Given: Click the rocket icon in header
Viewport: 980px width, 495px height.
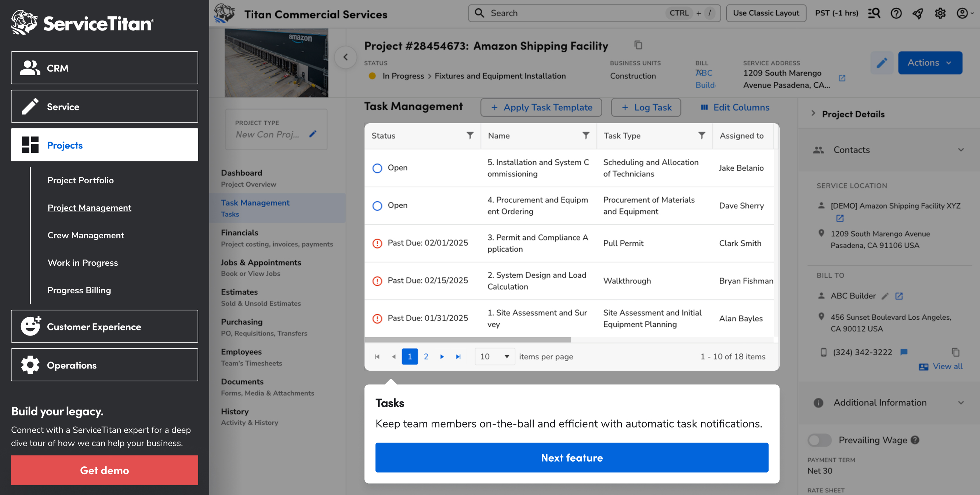Looking at the screenshot, I should point(918,13).
